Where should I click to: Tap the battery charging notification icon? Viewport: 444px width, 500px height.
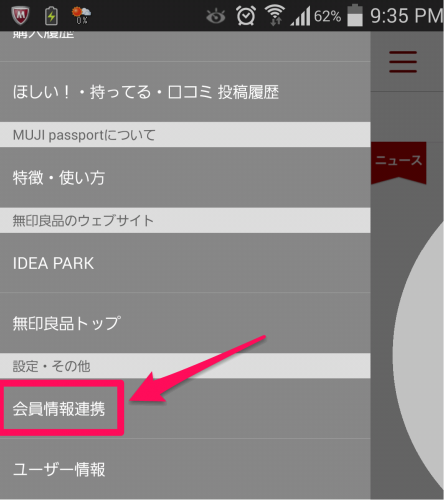tap(51, 16)
